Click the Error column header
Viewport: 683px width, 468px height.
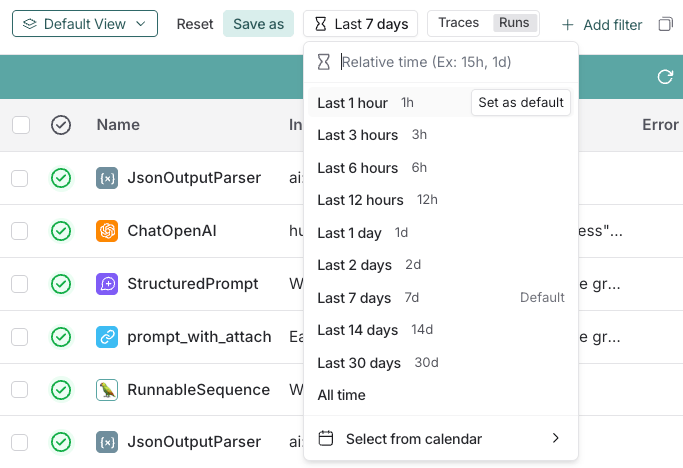coord(660,125)
